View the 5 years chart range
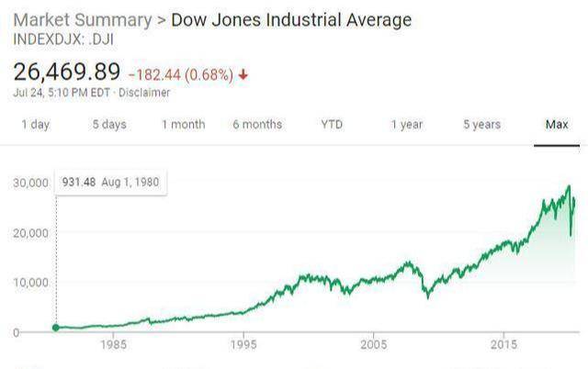Screen dimensions: 588x369 [481, 125]
